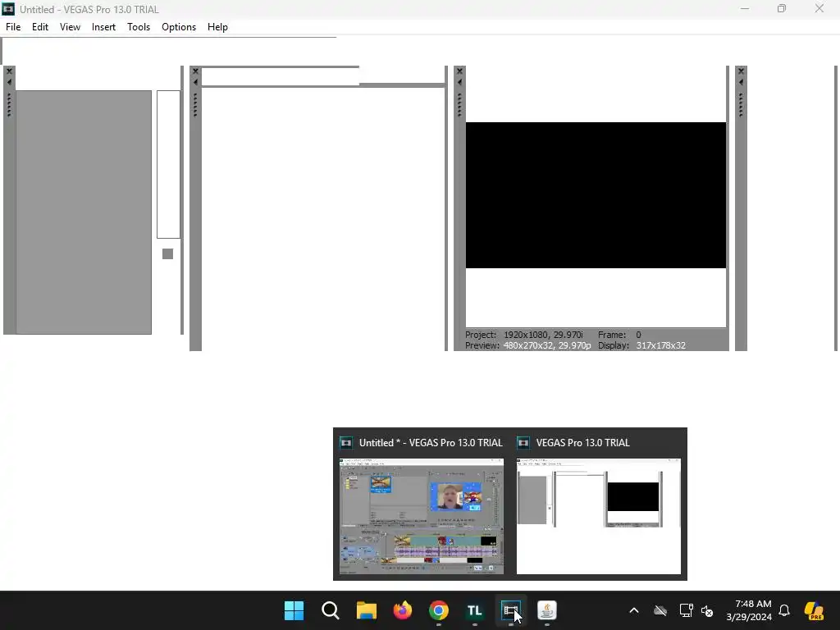Expand the rightmost docked panel using its arrow
Screen dimensions: 840x630
741,82
